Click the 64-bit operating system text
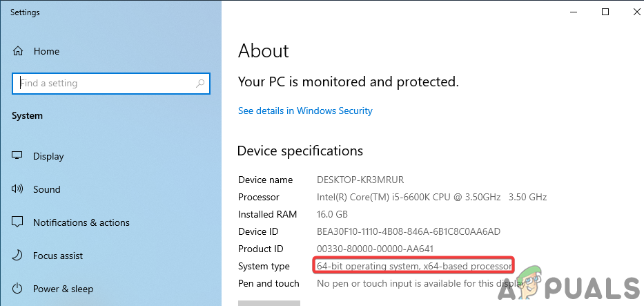644x306 pixels. click(x=414, y=266)
